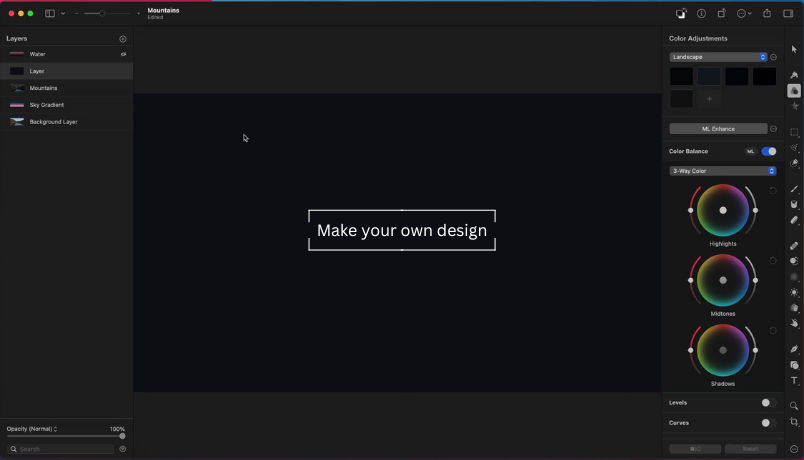
Task: Click the Reset button
Action: tap(750, 449)
